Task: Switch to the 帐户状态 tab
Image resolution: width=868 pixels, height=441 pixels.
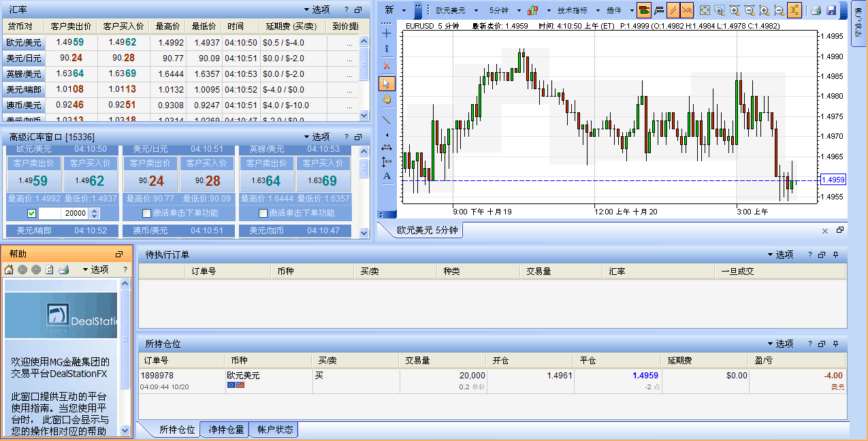Action: (275, 430)
